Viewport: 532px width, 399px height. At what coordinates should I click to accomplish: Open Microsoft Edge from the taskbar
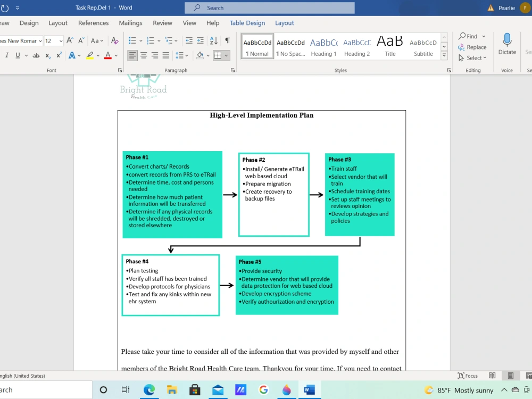pos(149,390)
